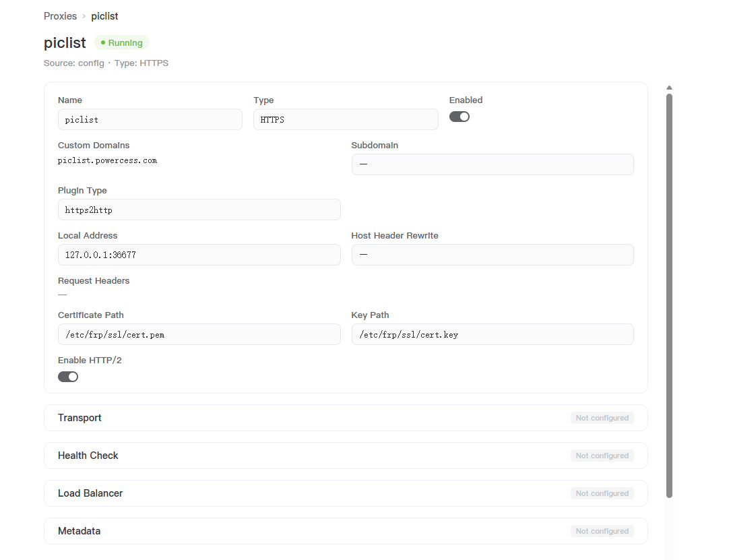The image size is (731, 560).
Task: Click the Host Header Rewrite field
Action: point(492,255)
